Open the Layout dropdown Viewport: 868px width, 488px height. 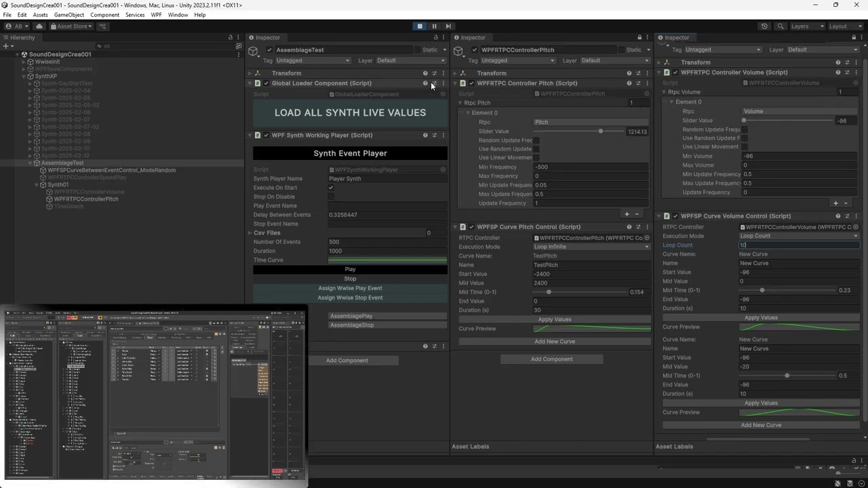pos(845,26)
